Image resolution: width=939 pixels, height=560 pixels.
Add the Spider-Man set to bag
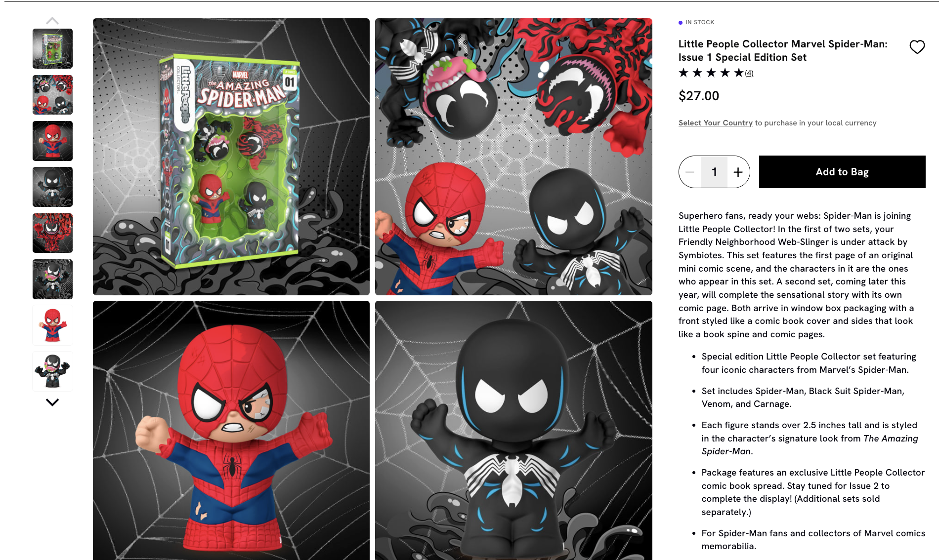(842, 172)
